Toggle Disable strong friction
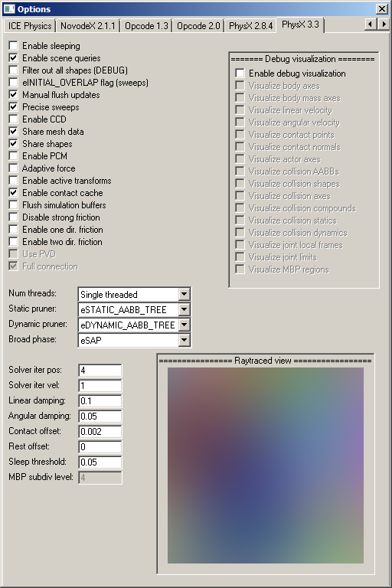 coord(14,217)
